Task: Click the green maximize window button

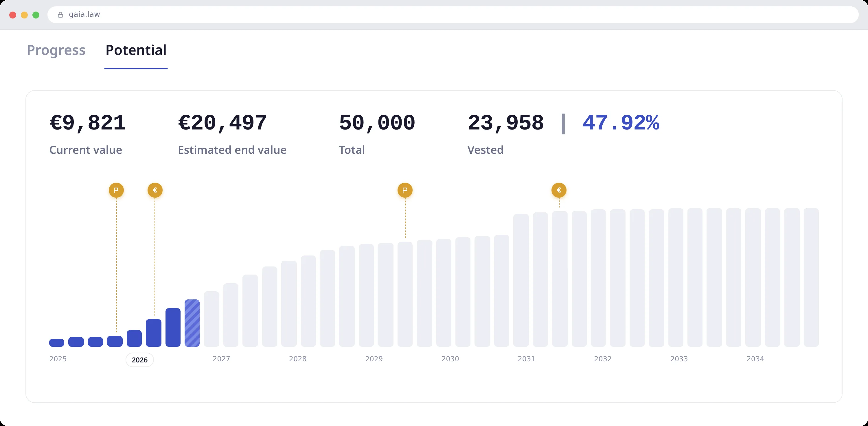Action: pyautogui.click(x=36, y=15)
